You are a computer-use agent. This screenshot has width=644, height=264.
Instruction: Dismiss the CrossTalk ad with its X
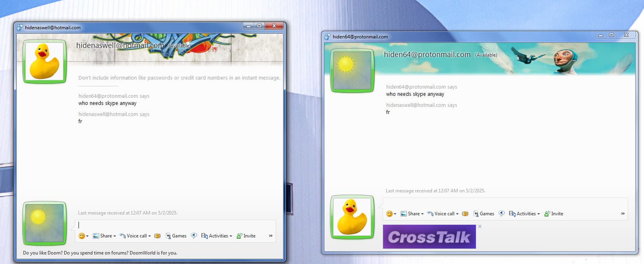pos(480,226)
